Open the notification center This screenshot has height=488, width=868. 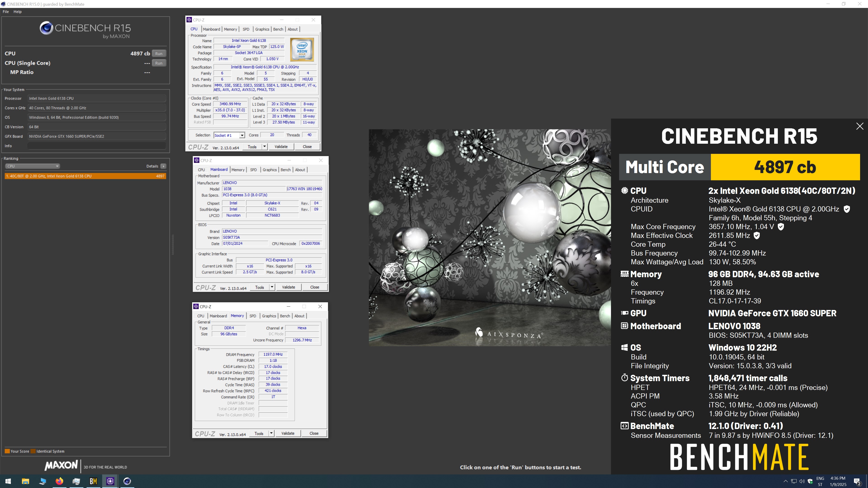click(857, 481)
